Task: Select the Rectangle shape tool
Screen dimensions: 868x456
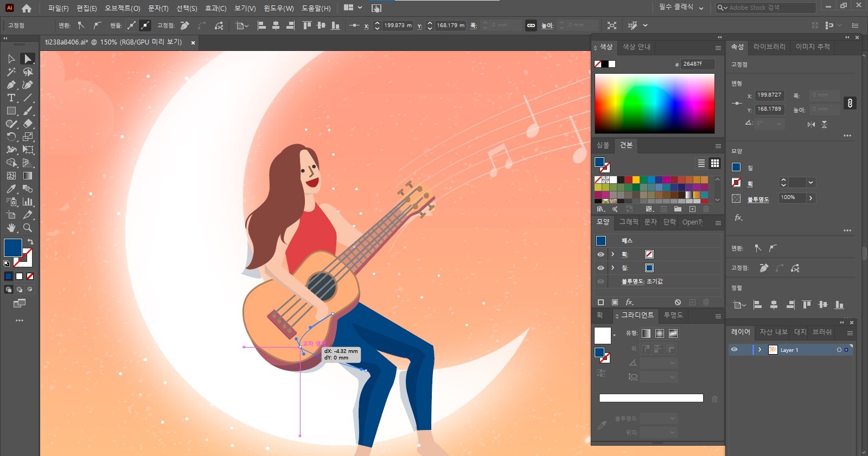Action: coord(11,111)
